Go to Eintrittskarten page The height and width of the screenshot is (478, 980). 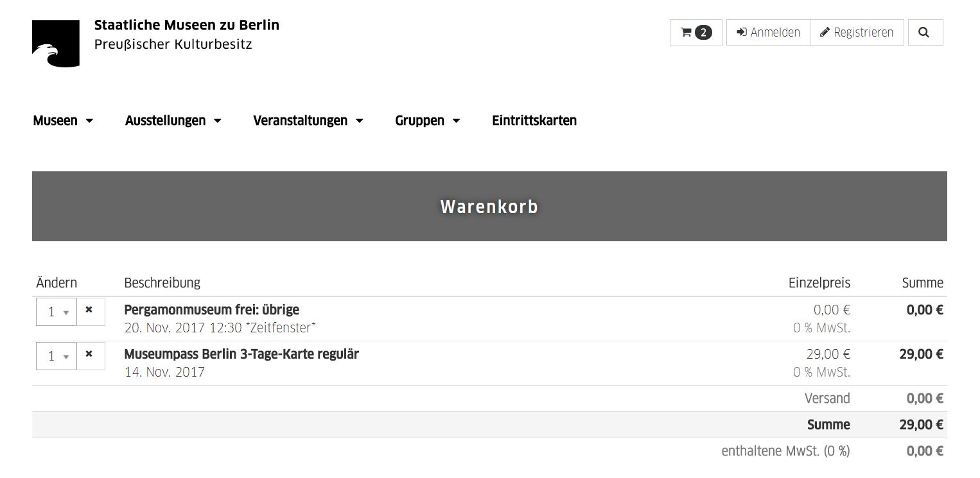click(x=534, y=121)
